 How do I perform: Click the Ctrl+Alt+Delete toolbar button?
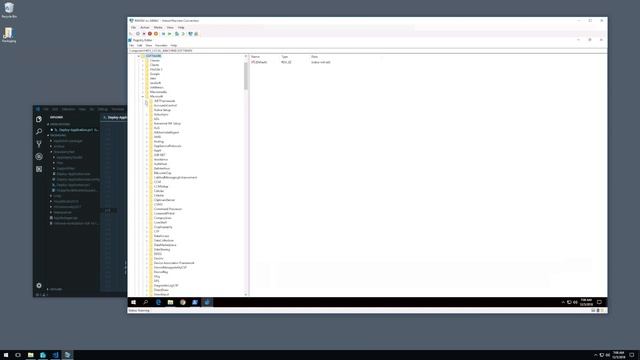point(131,34)
